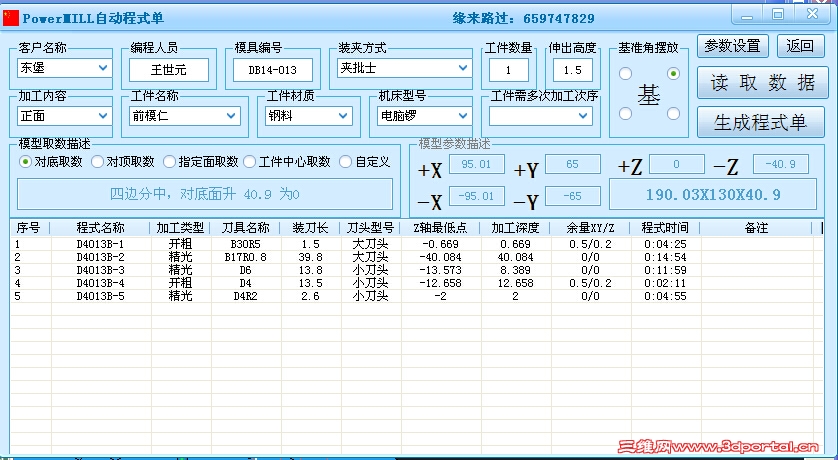Image resolution: width=838 pixels, height=460 pixels.
Task: Click the -Y value field -65
Action: (572, 196)
